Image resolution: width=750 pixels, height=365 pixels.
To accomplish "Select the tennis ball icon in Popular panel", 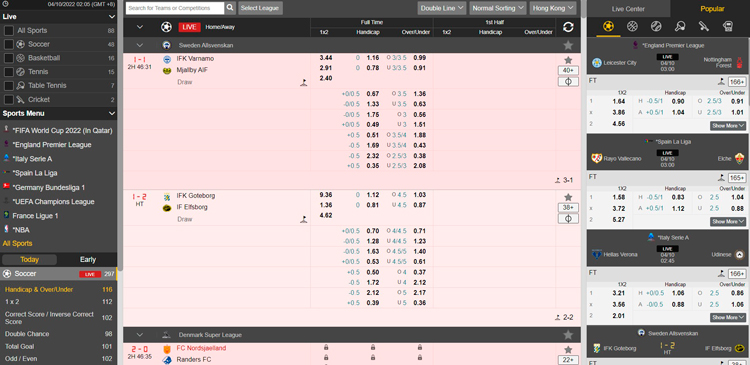I will tap(656, 26).
